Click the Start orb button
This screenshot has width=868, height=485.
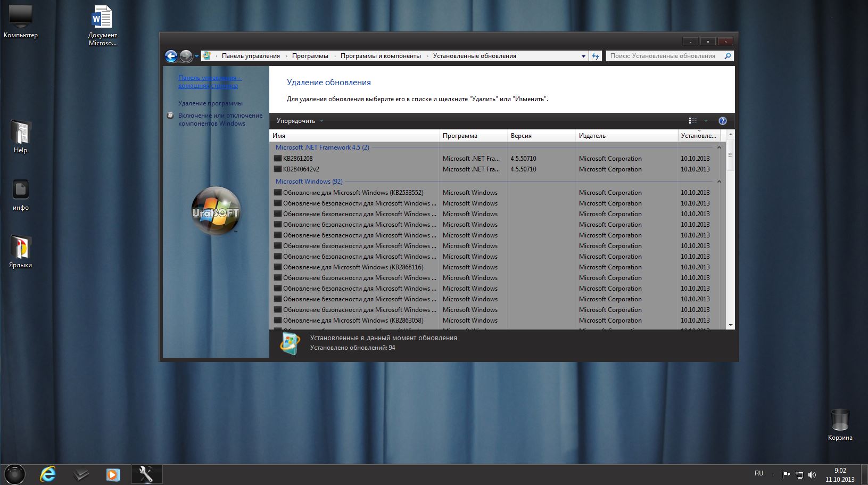[15, 474]
